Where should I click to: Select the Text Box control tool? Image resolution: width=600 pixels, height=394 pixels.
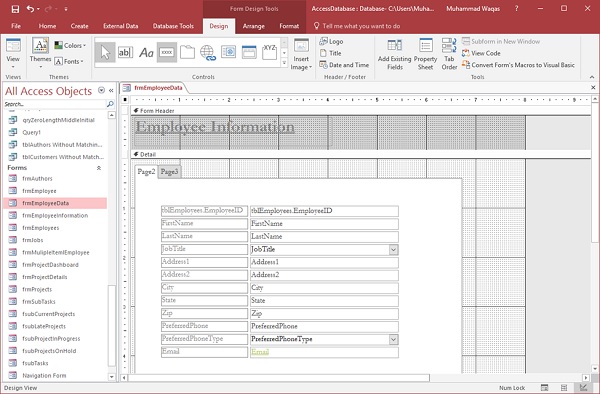coord(125,52)
